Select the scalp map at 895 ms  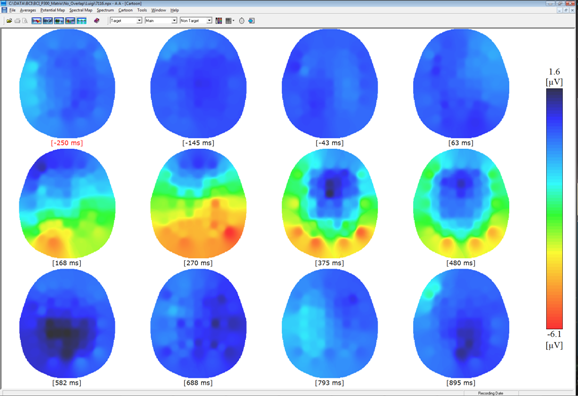pyautogui.click(x=461, y=323)
